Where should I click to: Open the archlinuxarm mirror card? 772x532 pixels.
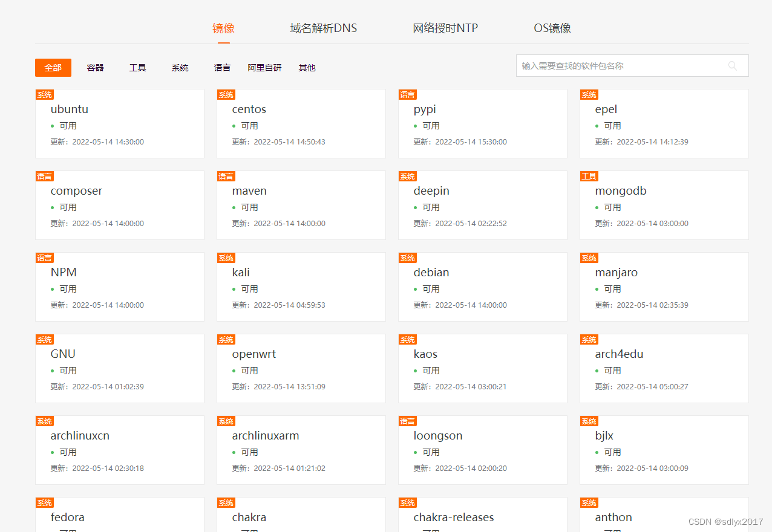[x=301, y=450]
